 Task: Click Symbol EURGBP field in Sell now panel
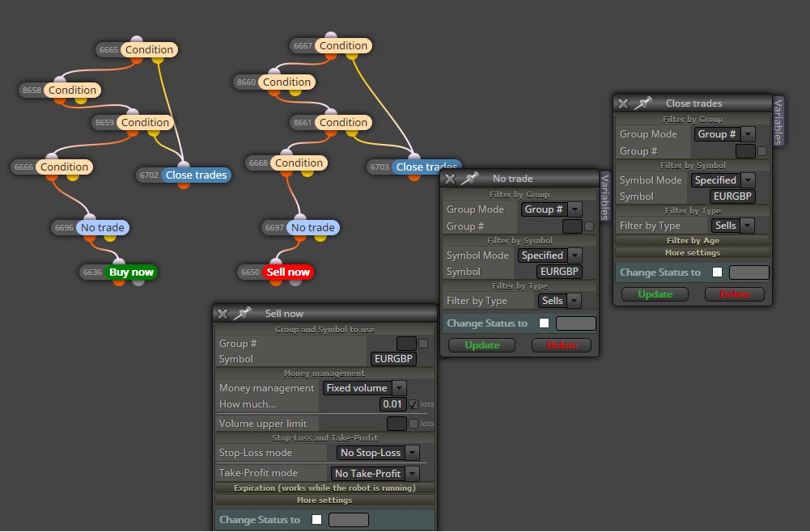click(x=393, y=359)
